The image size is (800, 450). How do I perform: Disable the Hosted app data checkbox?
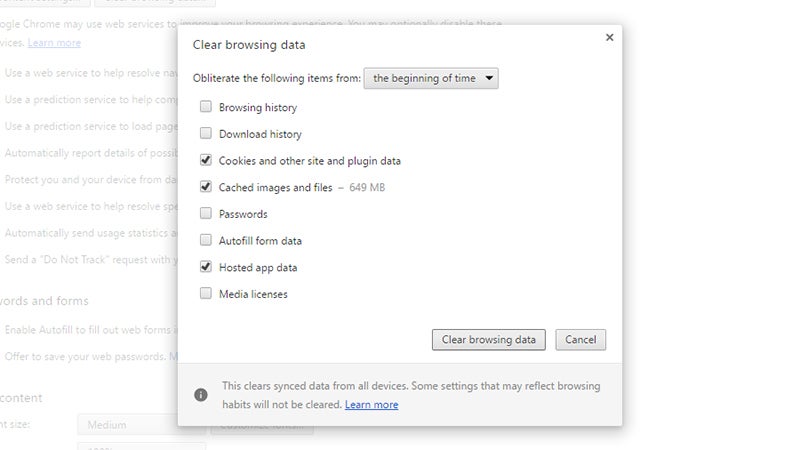[206, 267]
